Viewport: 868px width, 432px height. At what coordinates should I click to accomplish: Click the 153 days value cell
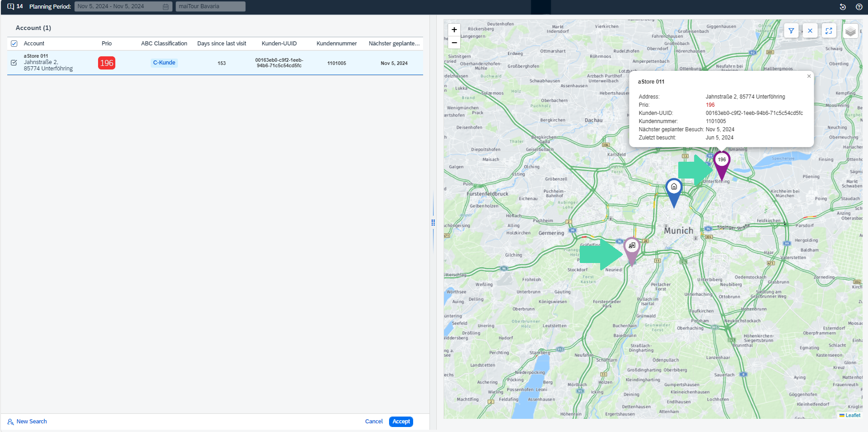pyautogui.click(x=222, y=63)
